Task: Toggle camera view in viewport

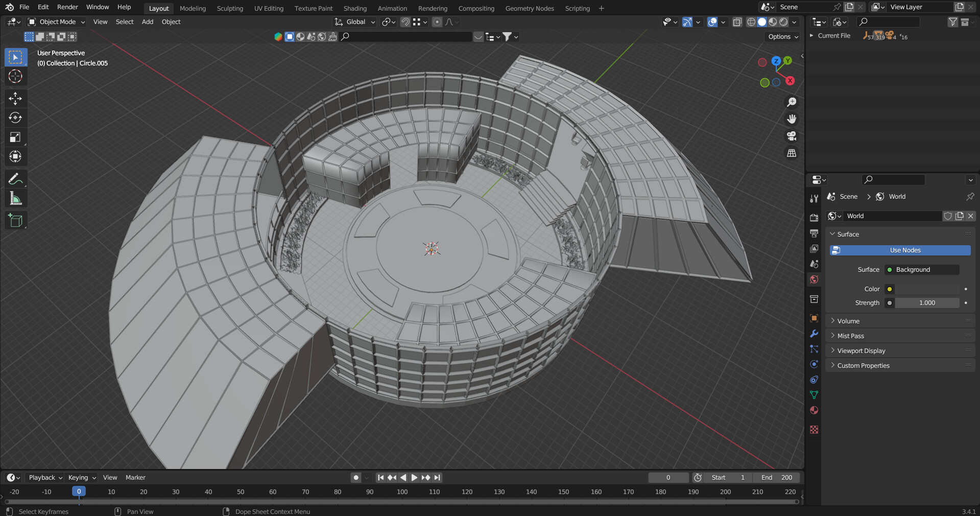Action: tap(792, 136)
